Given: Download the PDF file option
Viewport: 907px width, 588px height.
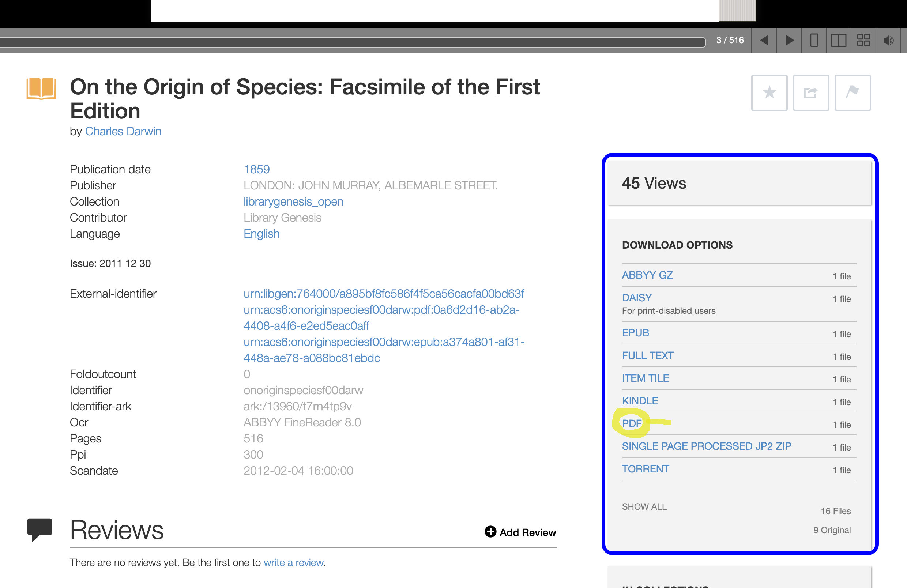Looking at the screenshot, I should (x=632, y=423).
